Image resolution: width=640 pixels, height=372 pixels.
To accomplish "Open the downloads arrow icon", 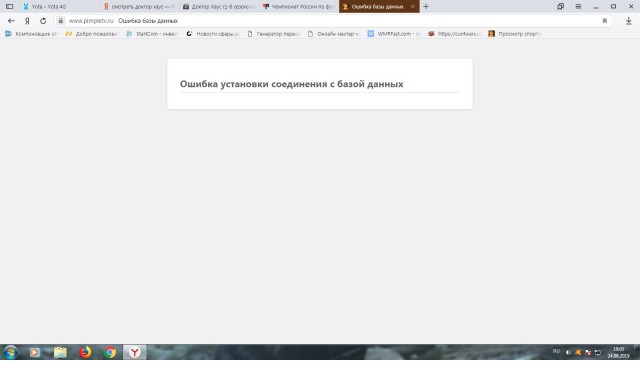I will point(629,21).
